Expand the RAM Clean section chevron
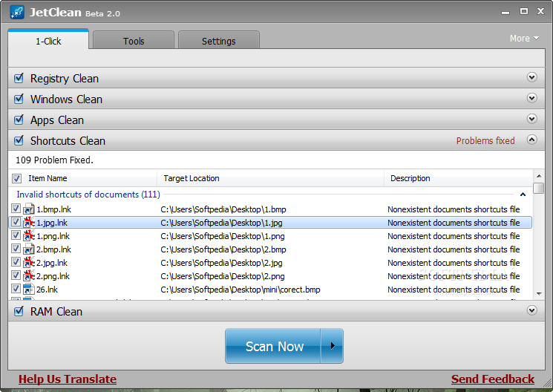Screen dimensions: 553x392 coord(531,310)
